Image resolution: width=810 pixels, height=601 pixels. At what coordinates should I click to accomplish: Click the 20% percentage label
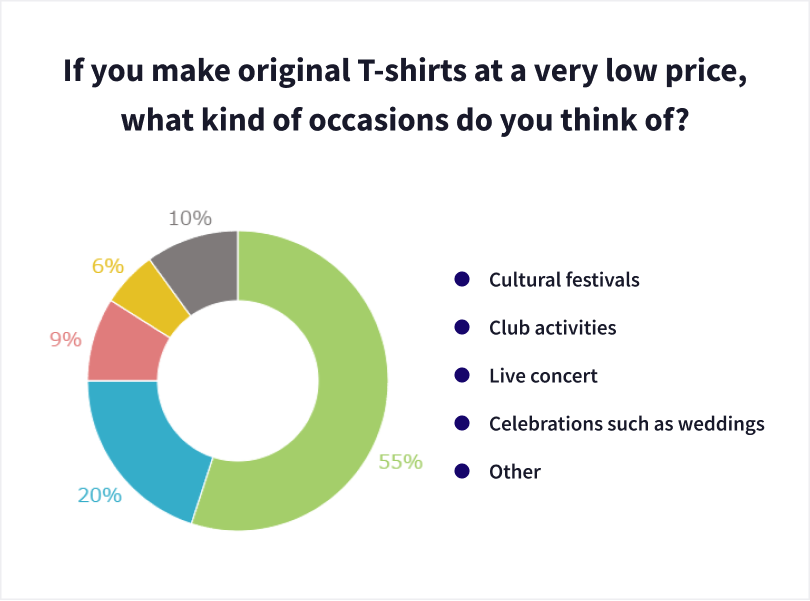pos(100,495)
